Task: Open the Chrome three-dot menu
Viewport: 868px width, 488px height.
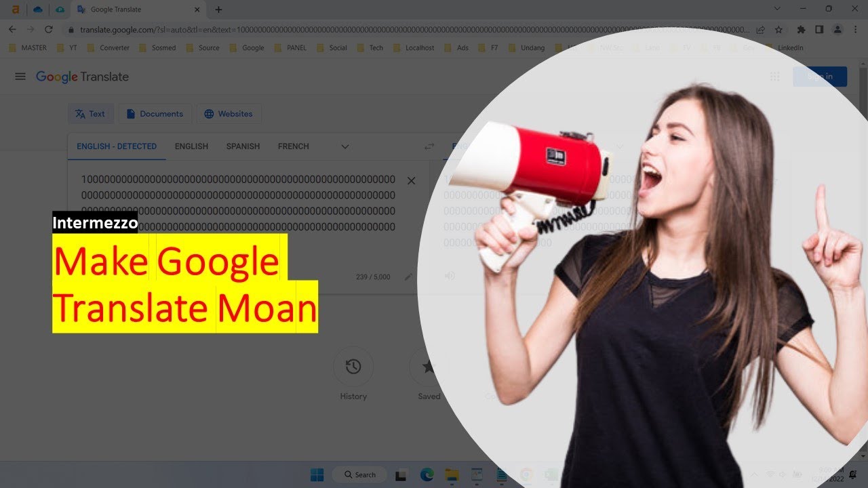Action: [855, 30]
